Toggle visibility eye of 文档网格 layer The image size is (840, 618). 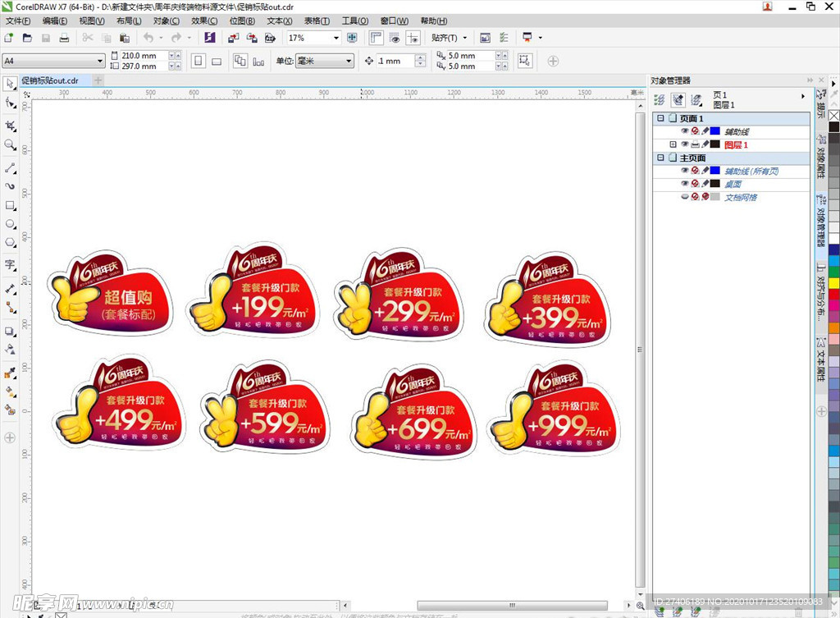685,197
